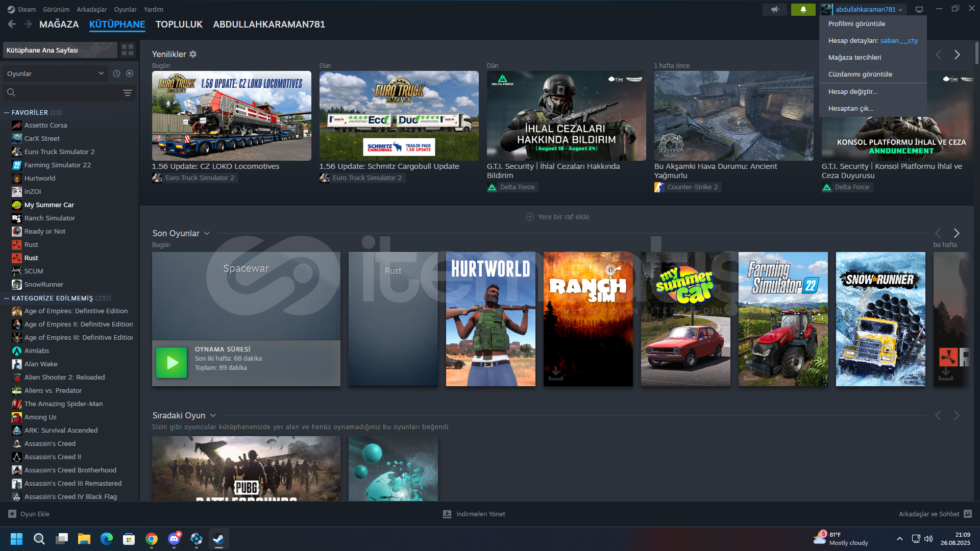Open the Arkadaşlar menu
Screen dimensions: 980x551
[92, 9]
